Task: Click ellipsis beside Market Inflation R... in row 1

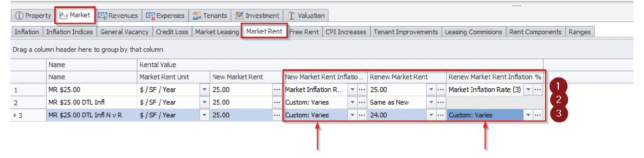Action: pos(362,90)
